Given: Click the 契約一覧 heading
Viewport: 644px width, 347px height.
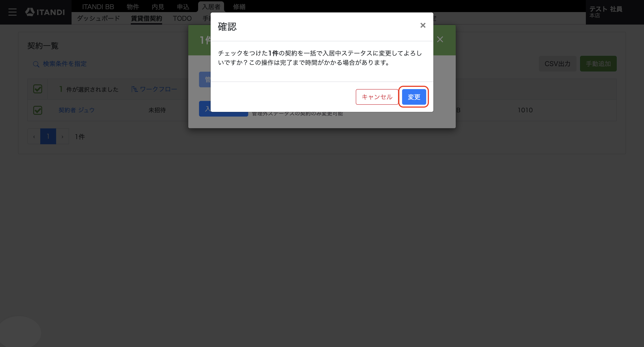Looking at the screenshot, I should (43, 46).
